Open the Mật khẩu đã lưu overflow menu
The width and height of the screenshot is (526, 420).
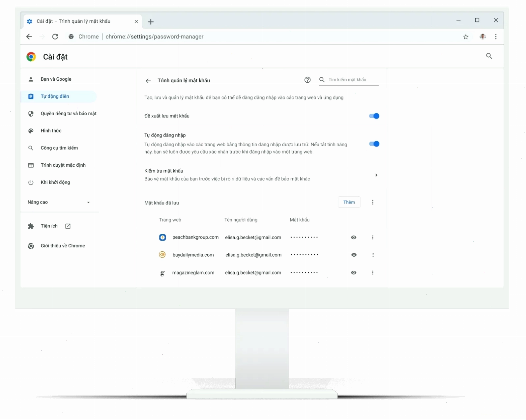coord(373,202)
